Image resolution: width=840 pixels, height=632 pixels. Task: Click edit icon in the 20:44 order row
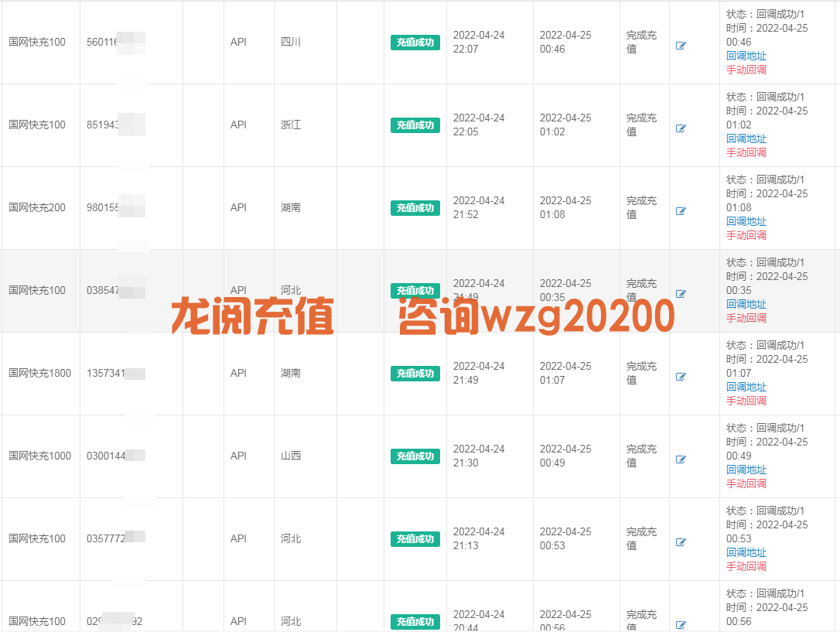click(681, 625)
